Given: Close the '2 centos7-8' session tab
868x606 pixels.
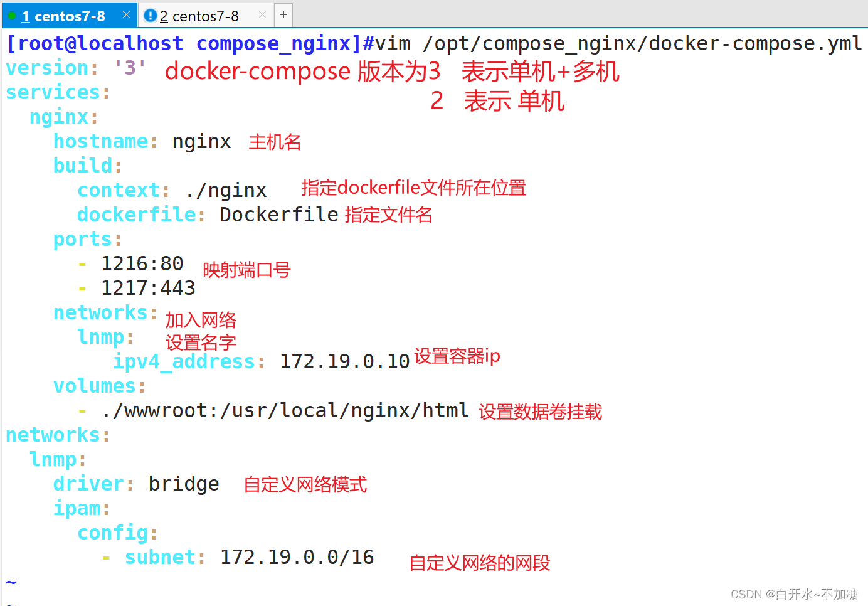Looking at the screenshot, I should [262, 14].
